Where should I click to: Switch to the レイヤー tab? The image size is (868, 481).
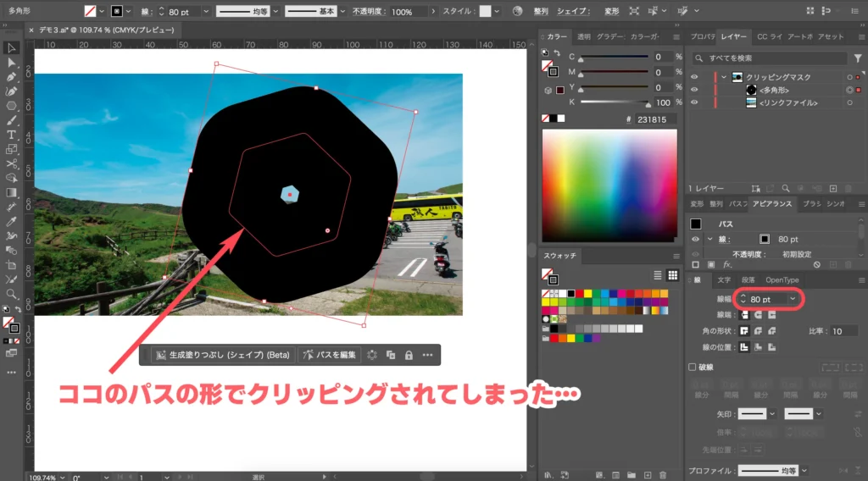click(x=733, y=36)
